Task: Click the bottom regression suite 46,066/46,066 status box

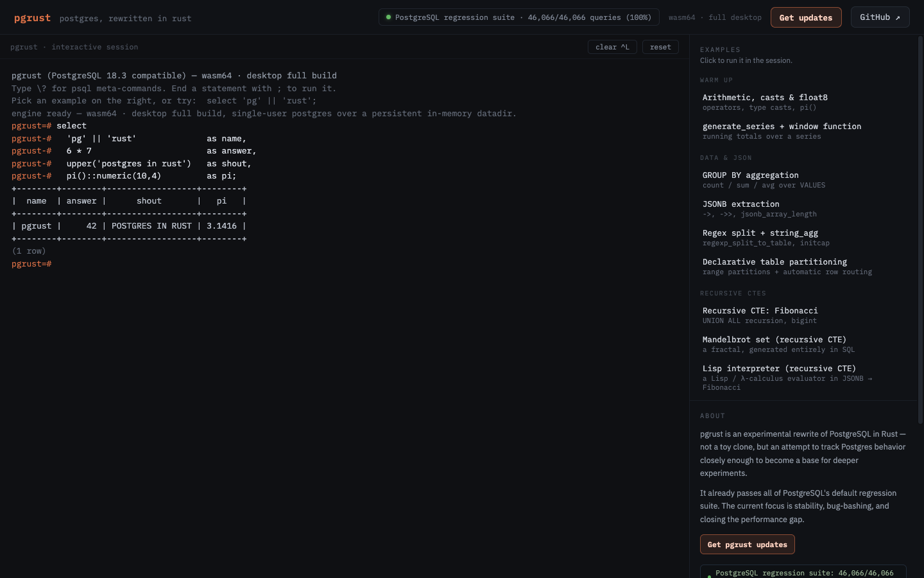Action: coord(803,572)
